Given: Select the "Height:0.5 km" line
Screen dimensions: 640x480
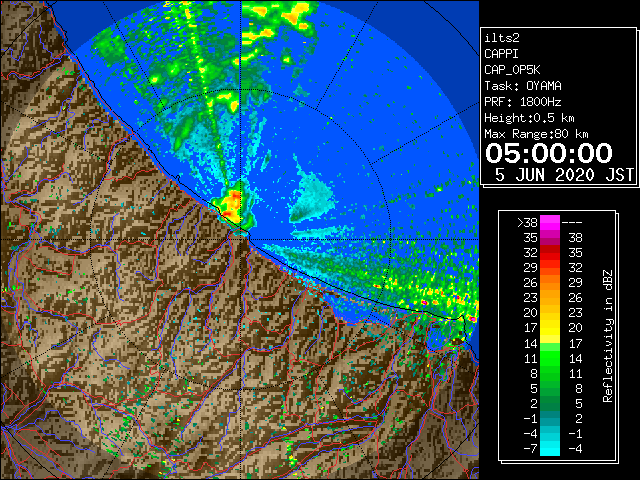Looking at the screenshot, I should (x=529, y=118).
